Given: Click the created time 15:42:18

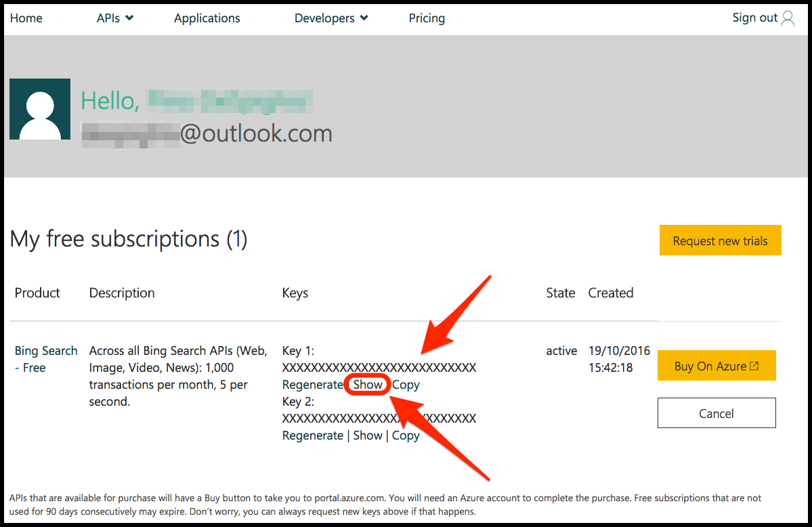Looking at the screenshot, I should point(611,368).
